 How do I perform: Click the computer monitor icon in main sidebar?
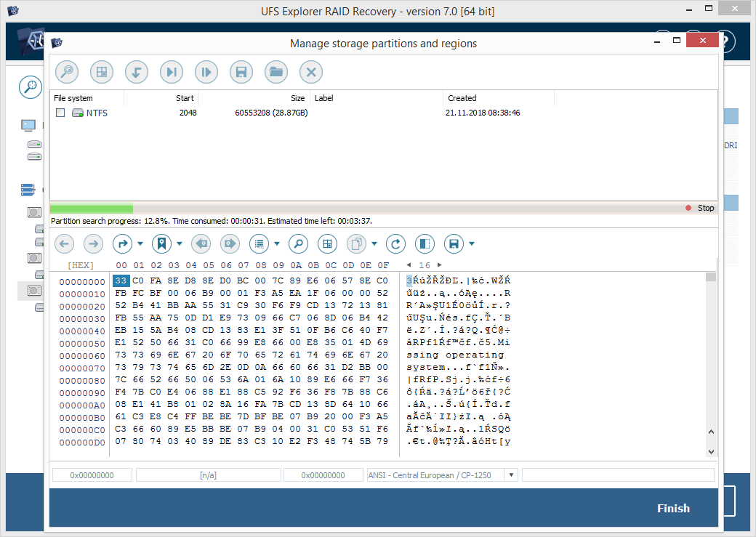[28, 125]
